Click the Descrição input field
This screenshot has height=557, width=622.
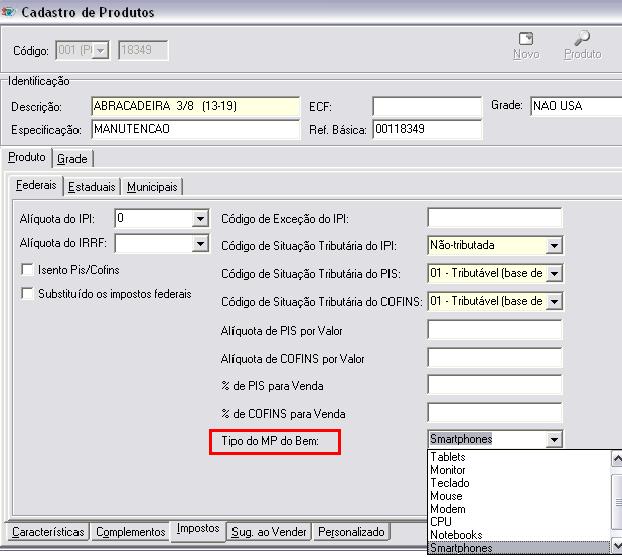195,107
